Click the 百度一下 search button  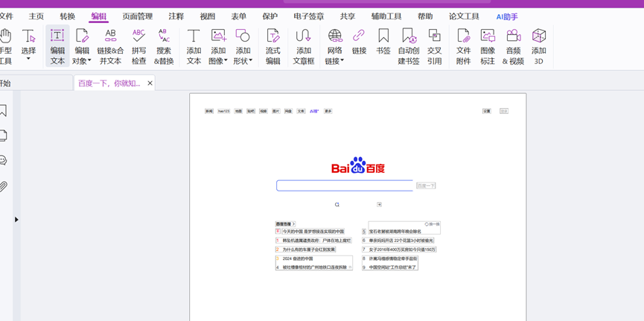pyautogui.click(x=426, y=185)
